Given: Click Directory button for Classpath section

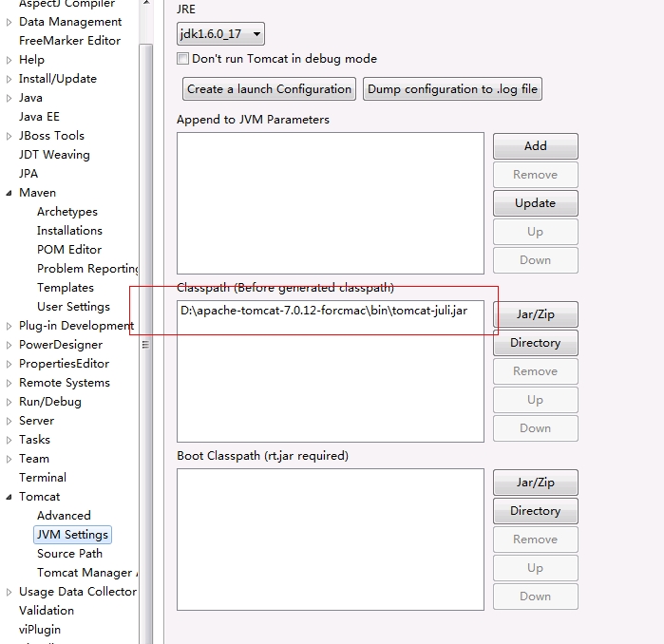Looking at the screenshot, I should click(x=535, y=343).
